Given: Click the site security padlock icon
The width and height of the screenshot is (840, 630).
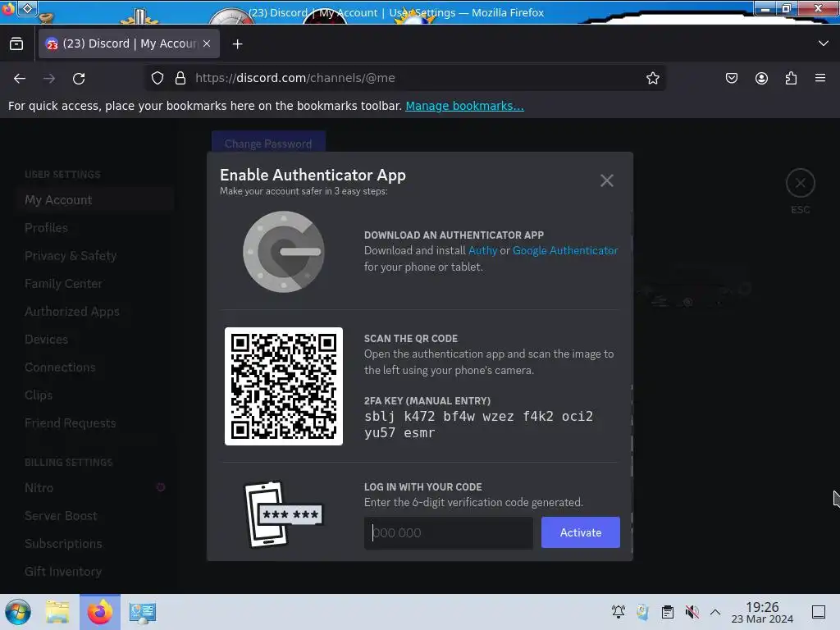Looking at the screenshot, I should pyautogui.click(x=180, y=78).
